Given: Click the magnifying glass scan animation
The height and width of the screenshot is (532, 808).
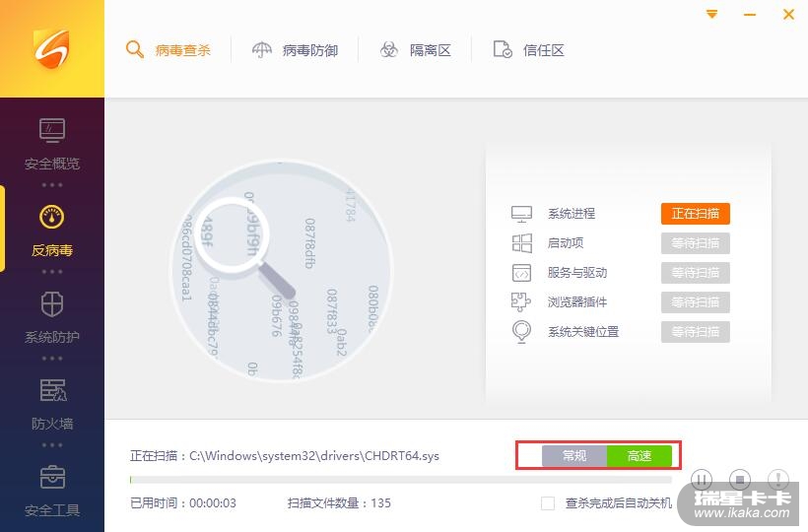Looking at the screenshot, I should [282, 271].
